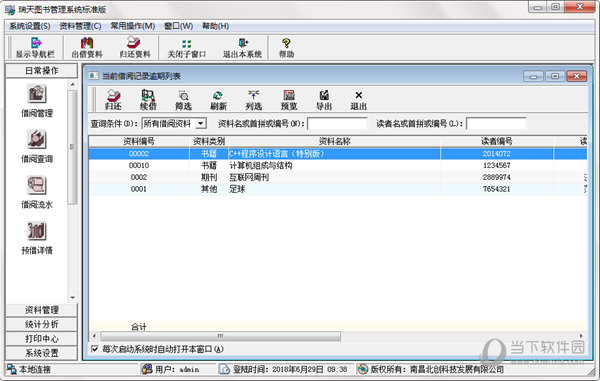Click reader number 7654321 cell
Viewport: 600px width, 381px height.
(497, 189)
